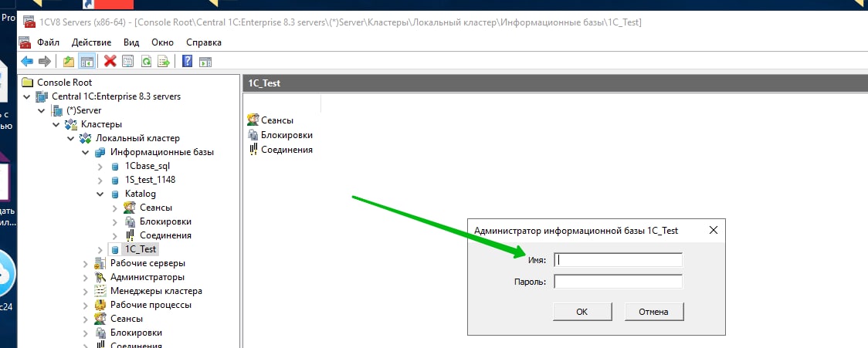
Task: Refresh the view with the green arrow icon
Action: (146, 61)
